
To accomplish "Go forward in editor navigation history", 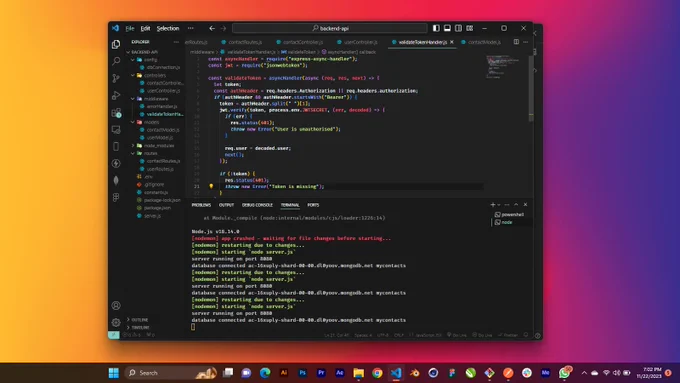I will click(x=223, y=28).
